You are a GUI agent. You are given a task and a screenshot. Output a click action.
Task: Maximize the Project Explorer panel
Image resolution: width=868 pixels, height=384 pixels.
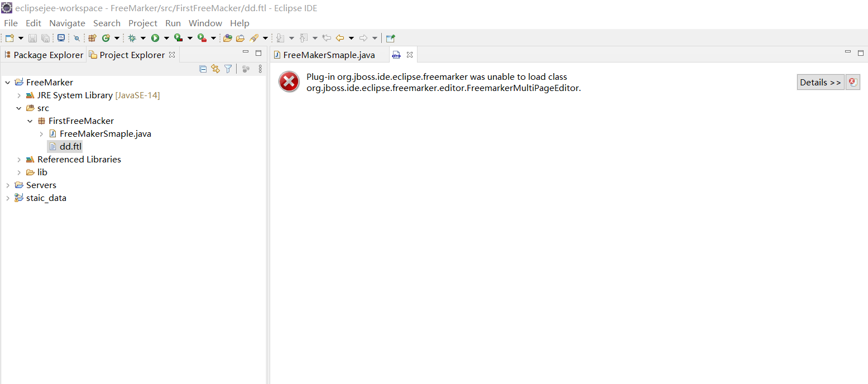[x=258, y=53]
